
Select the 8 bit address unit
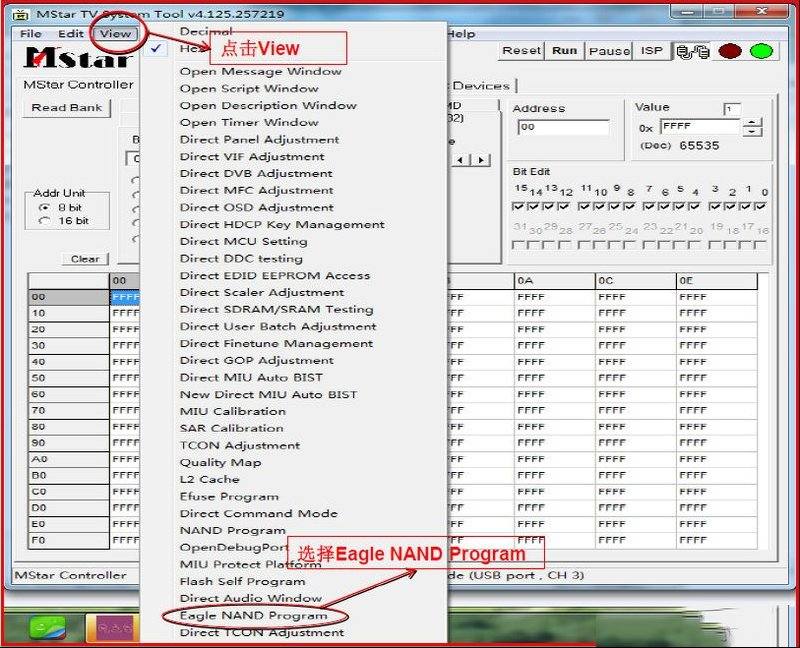pos(45,208)
